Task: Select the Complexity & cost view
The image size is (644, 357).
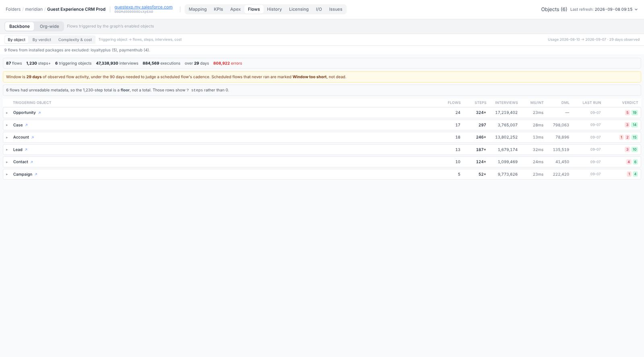Action: (75, 40)
